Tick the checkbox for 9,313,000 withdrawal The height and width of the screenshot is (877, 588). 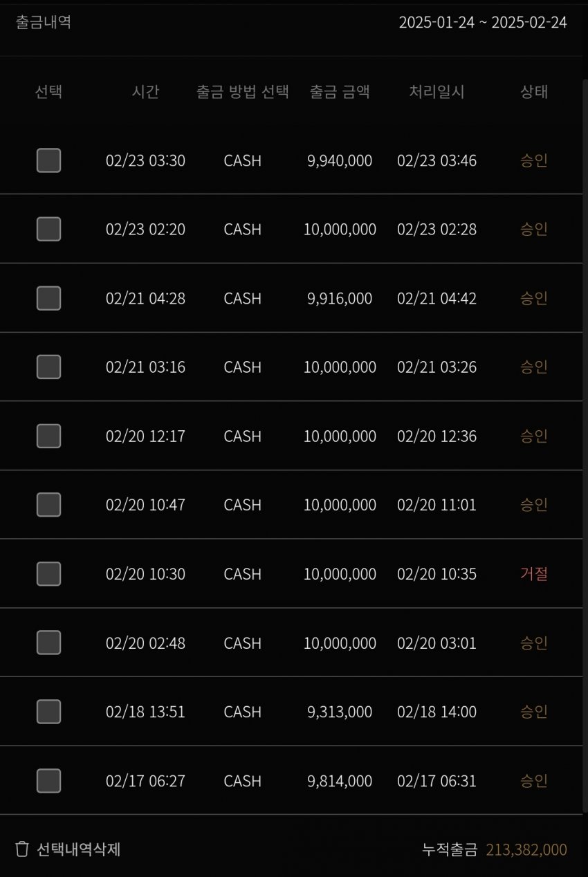tap(48, 712)
